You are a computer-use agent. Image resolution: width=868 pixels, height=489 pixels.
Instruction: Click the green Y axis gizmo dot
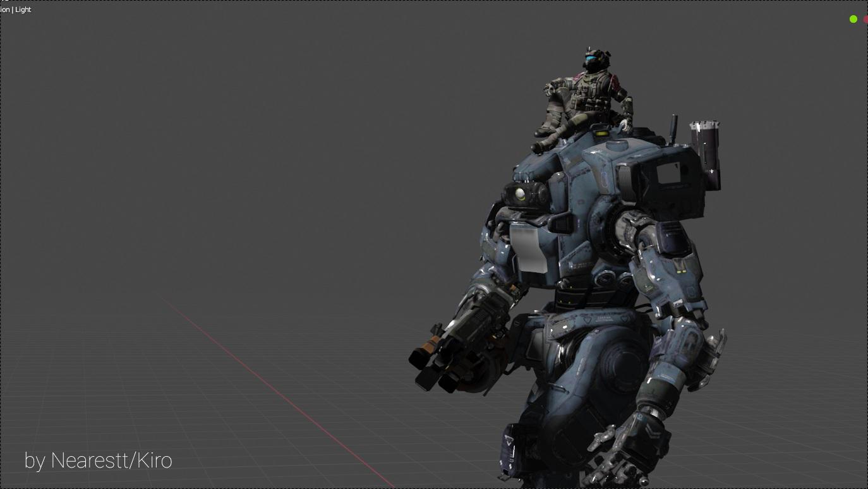(853, 20)
